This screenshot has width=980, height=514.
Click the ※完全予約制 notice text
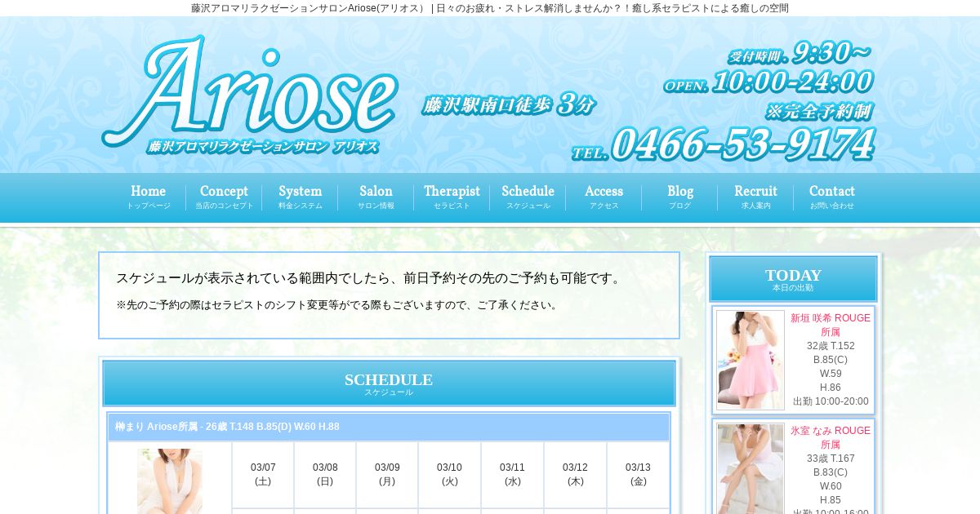click(818, 111)
